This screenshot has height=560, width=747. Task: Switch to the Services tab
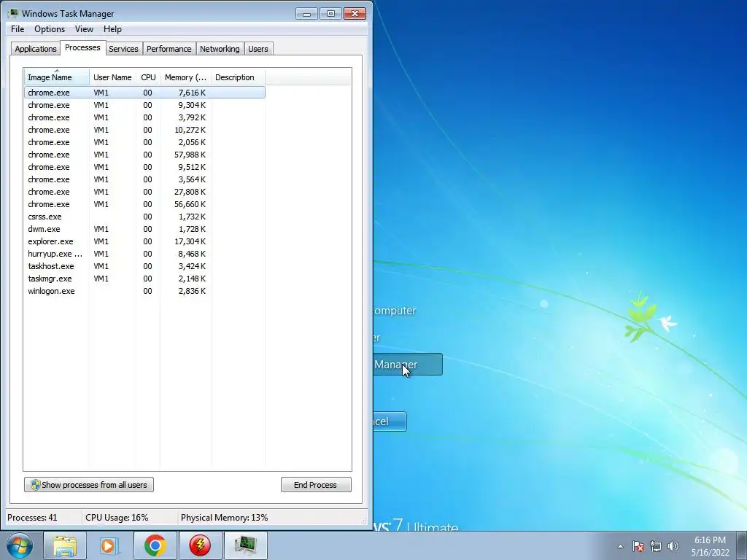click(123, 49)
